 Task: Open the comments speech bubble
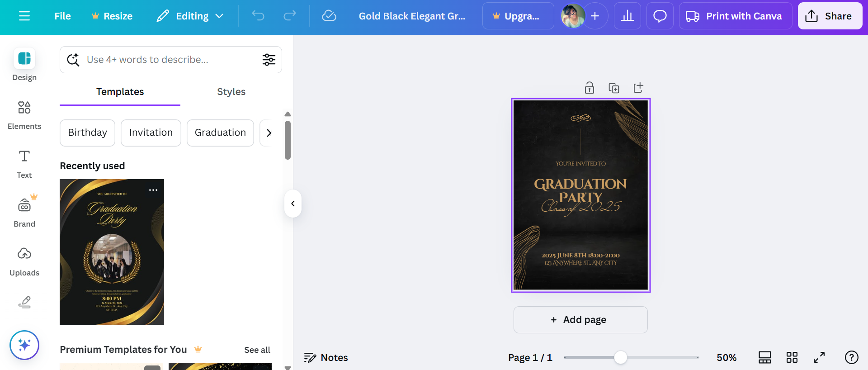[x=660, y=16]
